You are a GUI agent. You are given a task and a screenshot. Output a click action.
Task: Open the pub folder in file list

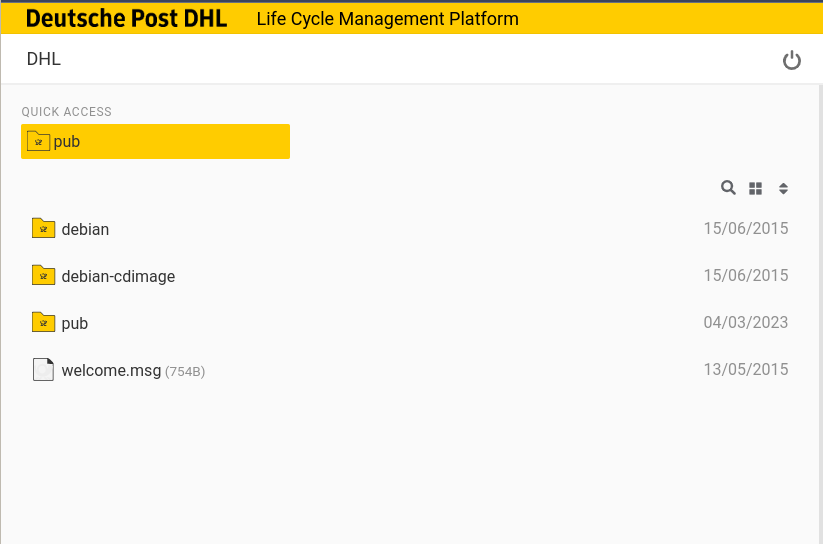[x=75, y=323]
